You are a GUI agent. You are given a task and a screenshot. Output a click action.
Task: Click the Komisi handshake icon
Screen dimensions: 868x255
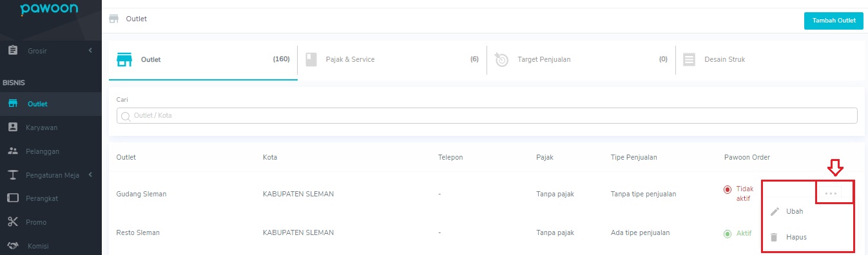12,245
